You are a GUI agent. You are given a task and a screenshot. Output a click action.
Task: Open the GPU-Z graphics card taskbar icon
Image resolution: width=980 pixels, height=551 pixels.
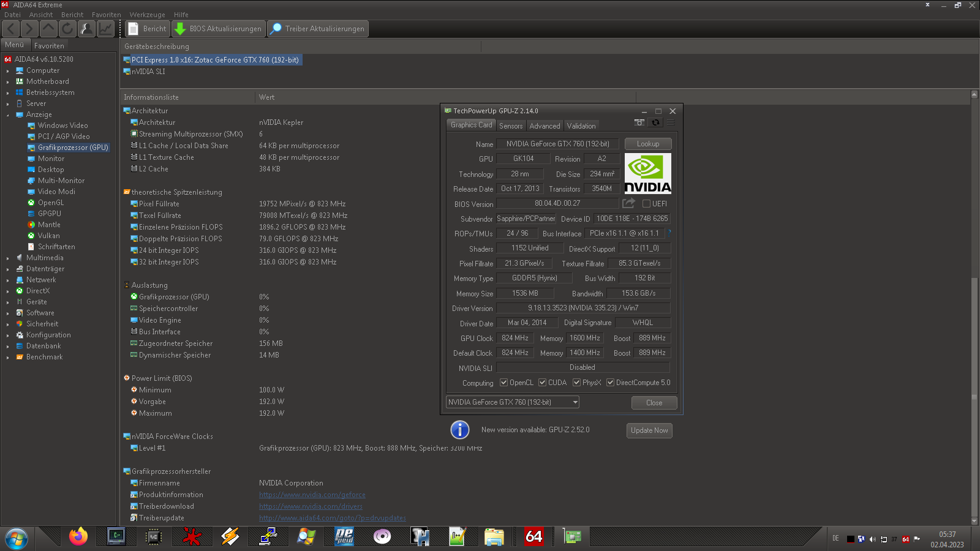pos(572,537)
